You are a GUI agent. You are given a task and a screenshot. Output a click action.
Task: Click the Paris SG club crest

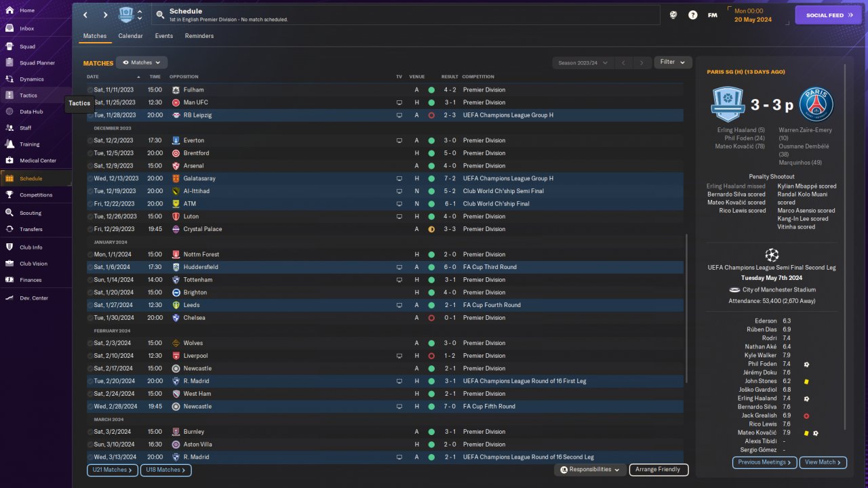[x=816, y=105]
